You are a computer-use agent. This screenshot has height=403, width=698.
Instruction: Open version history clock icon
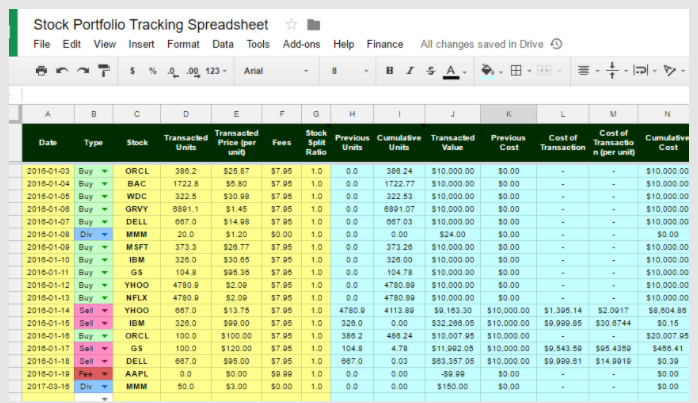pos(556,44)
